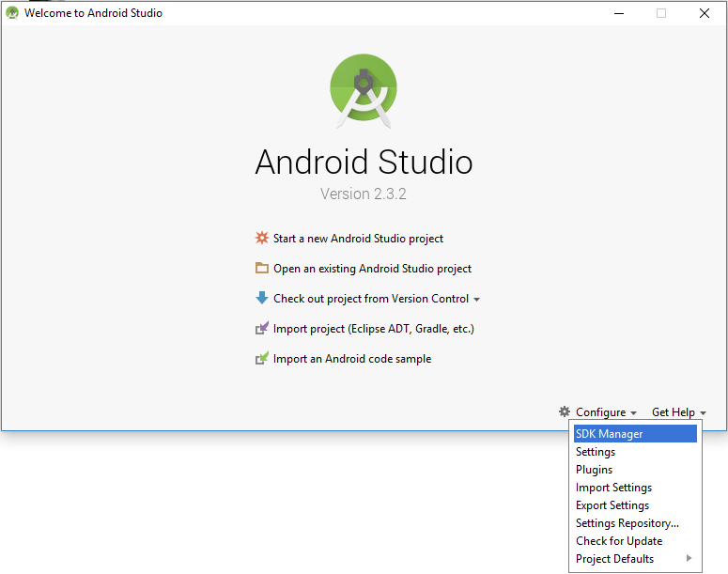Choose Check for Update menu entry
The width and height of the screenshot is (728, 574).
click(635, 541)
